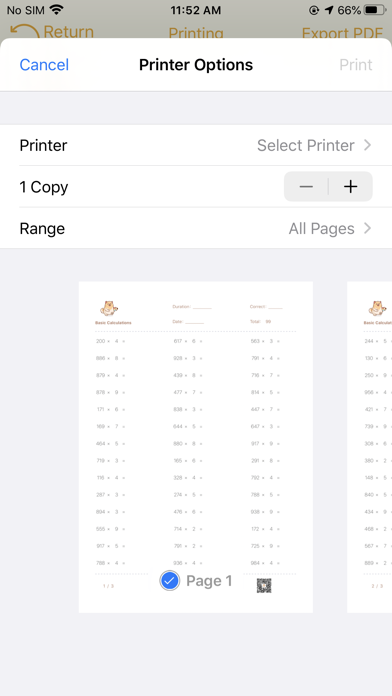Tap Export PDF behind the sheet
392x696 pixels.
pos(342,33)
